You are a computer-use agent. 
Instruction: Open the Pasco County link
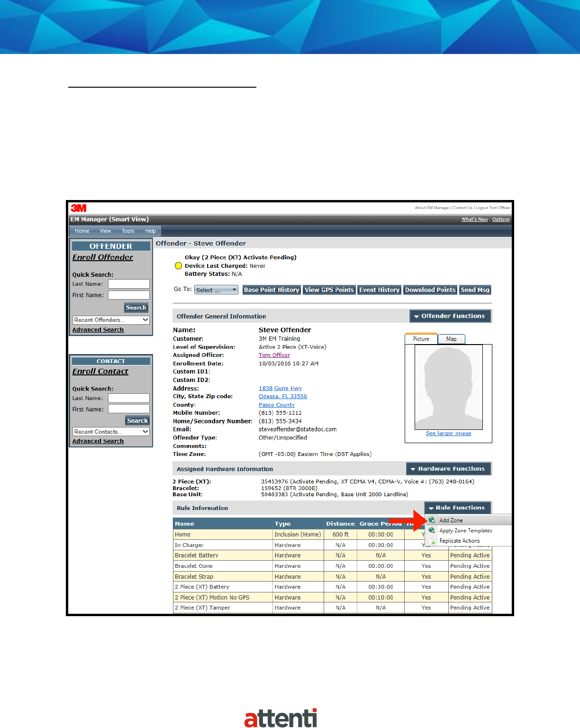277,405
